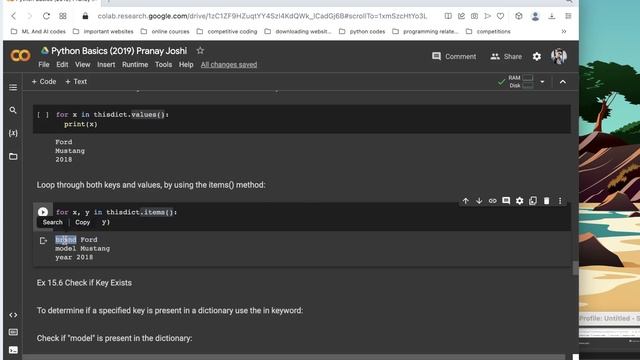Go forward with browser forward arrow
The width and height of the screenshot is (640, 360).
tap(29, 16)
